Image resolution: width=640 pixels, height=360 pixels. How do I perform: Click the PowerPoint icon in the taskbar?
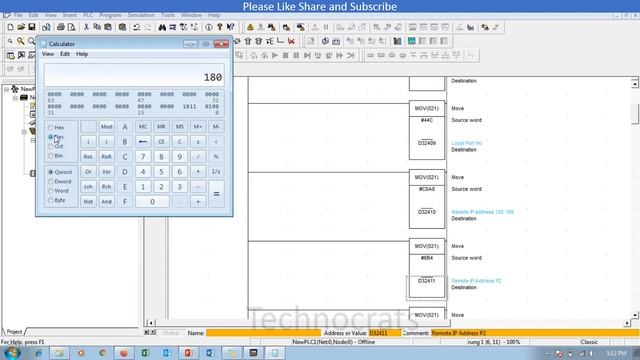(188, 353)
